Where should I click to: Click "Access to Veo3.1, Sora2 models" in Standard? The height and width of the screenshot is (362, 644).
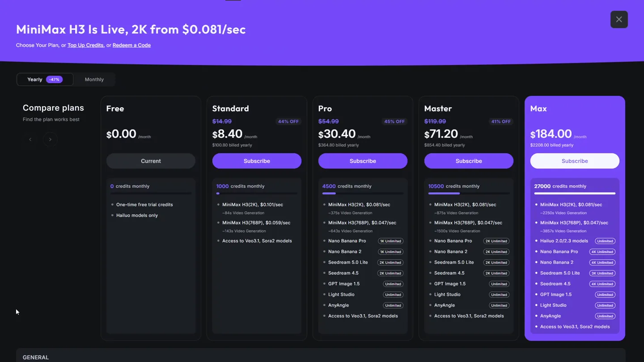(257, 241)
